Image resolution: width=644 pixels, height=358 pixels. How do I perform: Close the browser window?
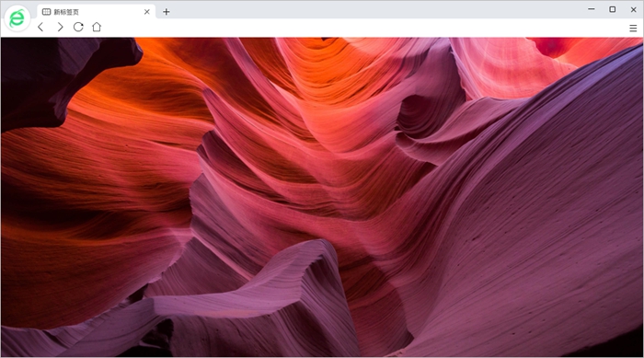pos(633,9)
